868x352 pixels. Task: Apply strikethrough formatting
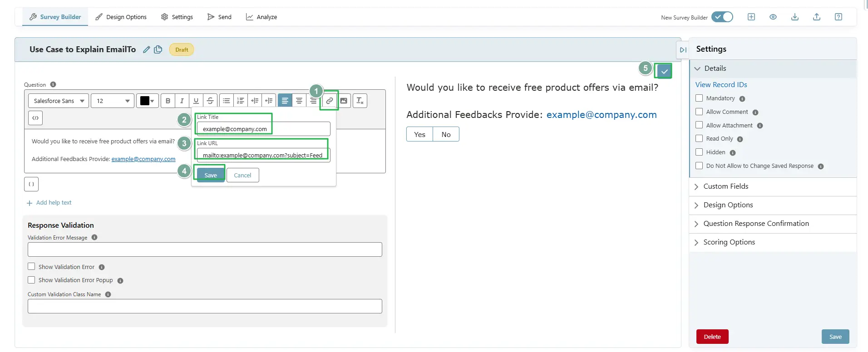coord(210,101)
